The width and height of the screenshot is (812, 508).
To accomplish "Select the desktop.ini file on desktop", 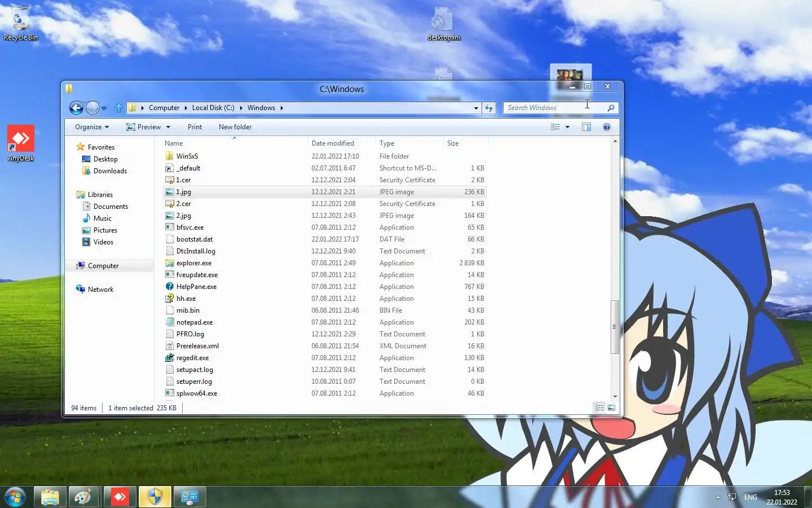I will click(x=443, y=24).
